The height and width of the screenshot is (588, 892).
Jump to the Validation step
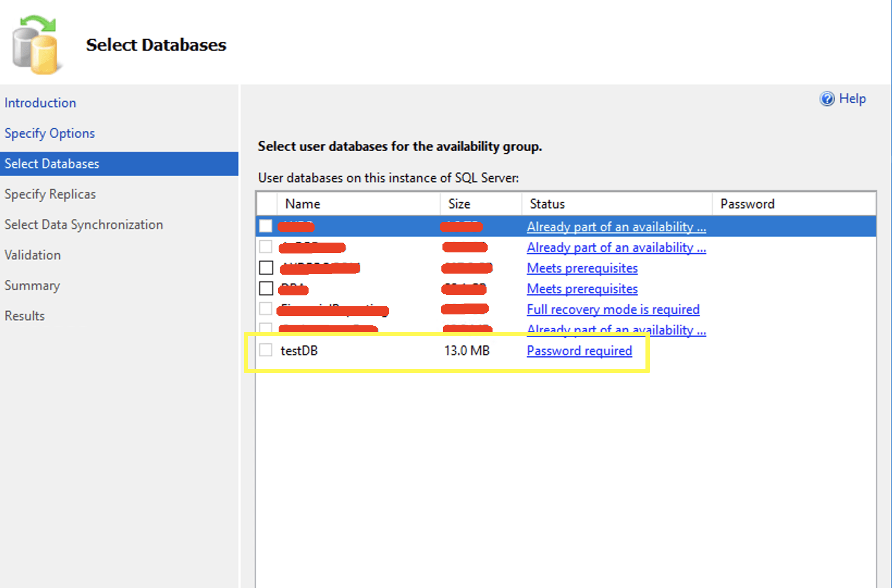tap(33, 255)
